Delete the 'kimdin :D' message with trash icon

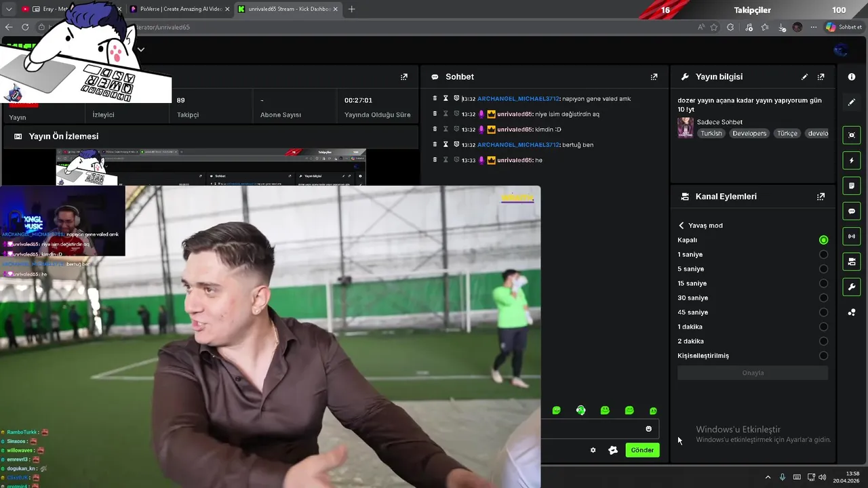[x=435, y=129]
